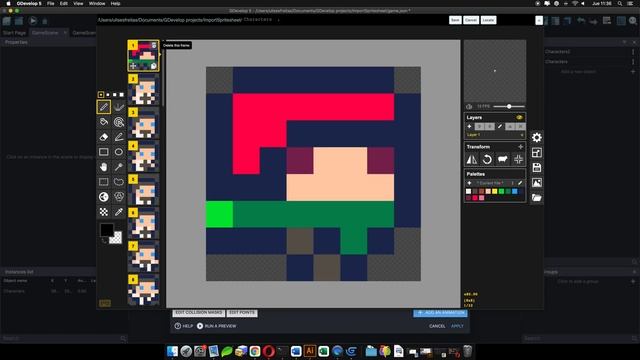Click the move handle on frame 1
This screenshot has height=360, width=640.
pos(133,66)
